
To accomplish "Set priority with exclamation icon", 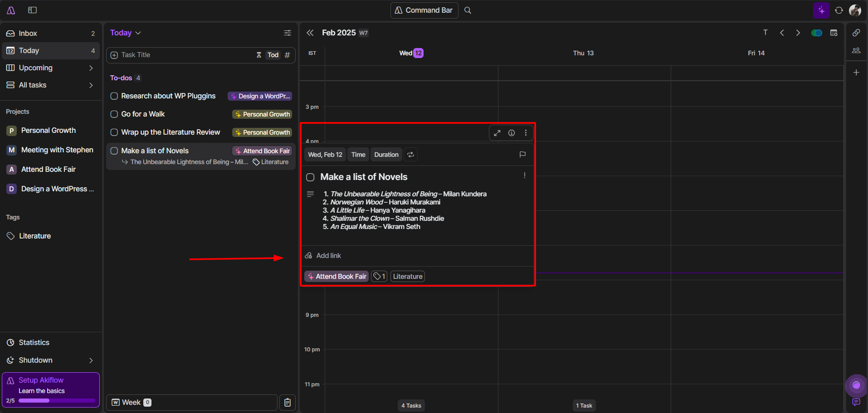I will pyautogui.click(x=525, y=175).
